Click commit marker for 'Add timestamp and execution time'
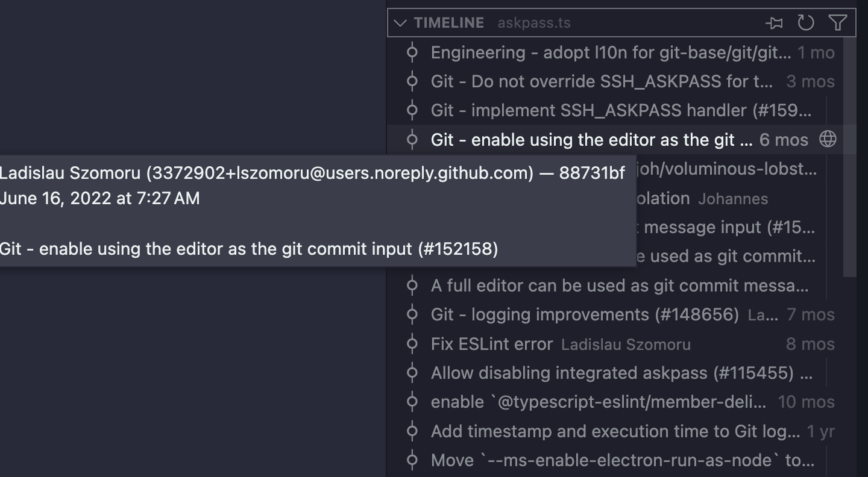Image resolution: width=868 pixels, height=477 pixels. pos(412,431)
